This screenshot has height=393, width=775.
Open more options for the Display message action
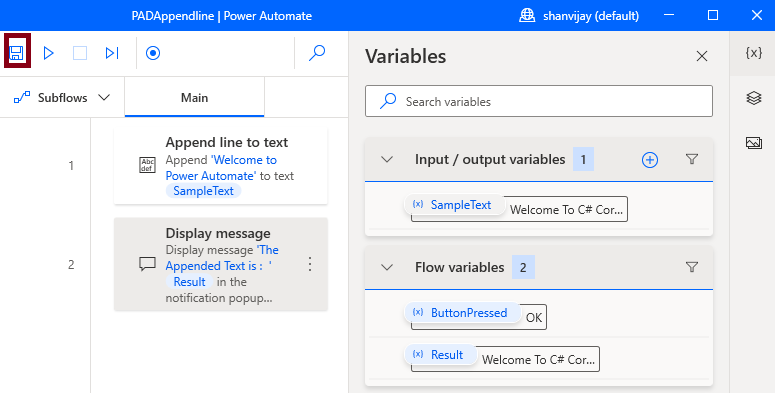(x=310, y=264)
